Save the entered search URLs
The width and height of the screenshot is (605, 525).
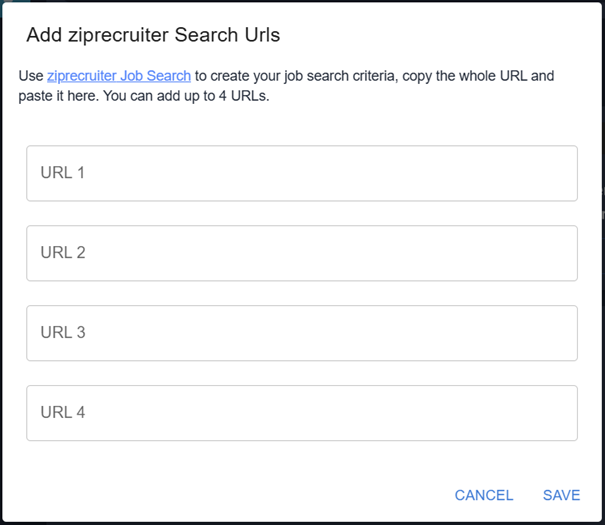[561, 495]
